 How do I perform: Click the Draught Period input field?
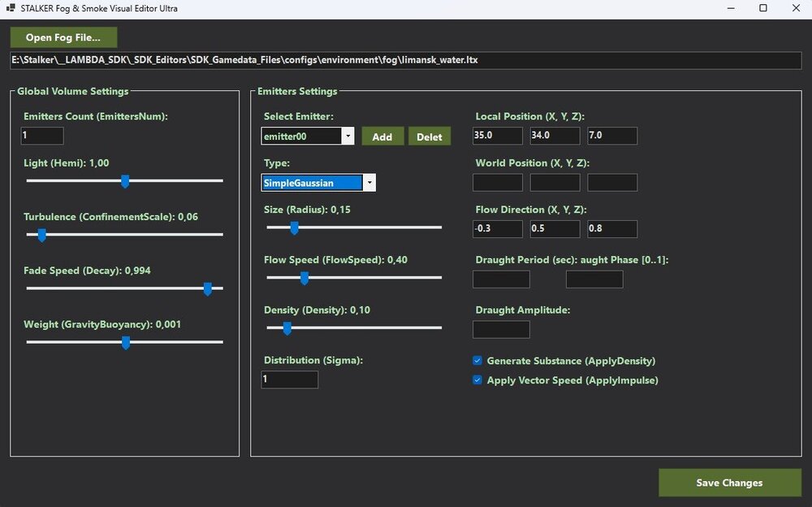(501, 279)
